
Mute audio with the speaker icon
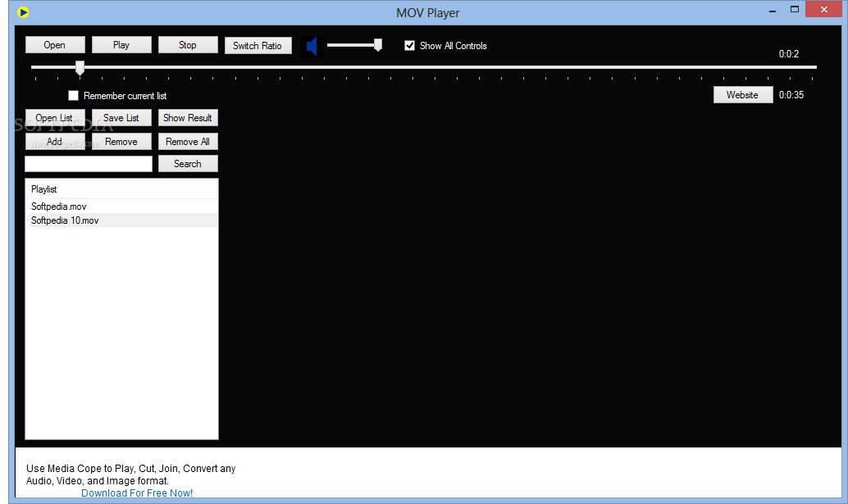click(x=312, y=47)
